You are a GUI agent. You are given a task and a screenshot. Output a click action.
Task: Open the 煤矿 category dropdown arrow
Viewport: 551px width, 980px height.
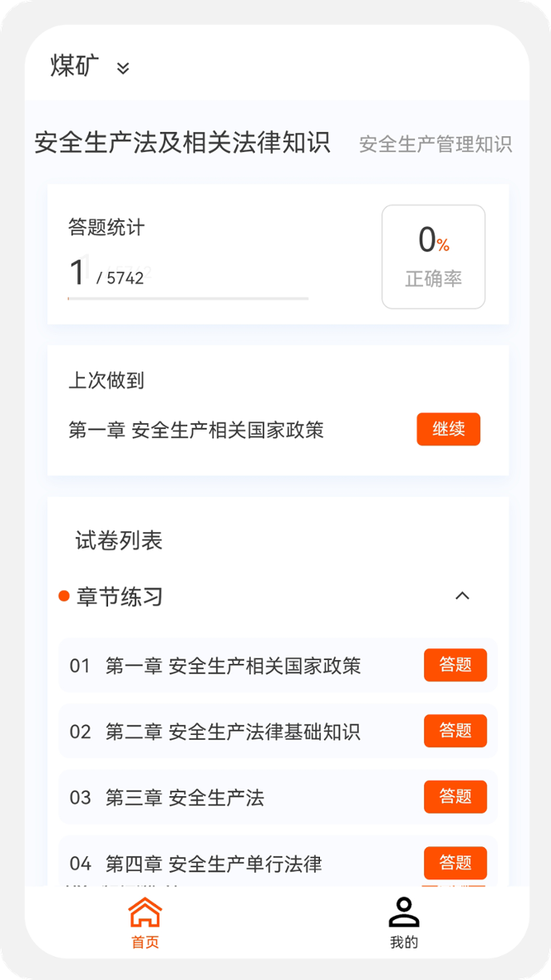point(123,68)
